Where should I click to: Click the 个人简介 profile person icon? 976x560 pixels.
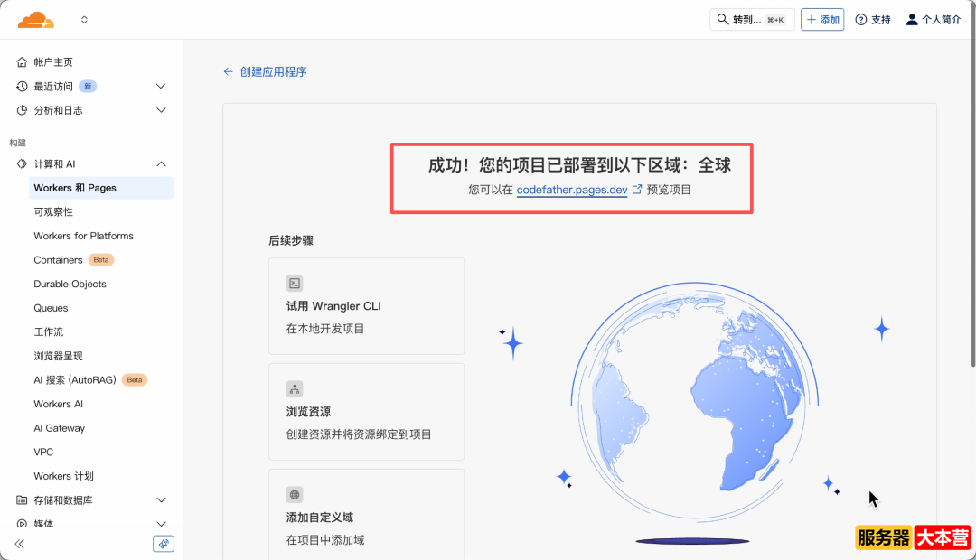(912, 19)
